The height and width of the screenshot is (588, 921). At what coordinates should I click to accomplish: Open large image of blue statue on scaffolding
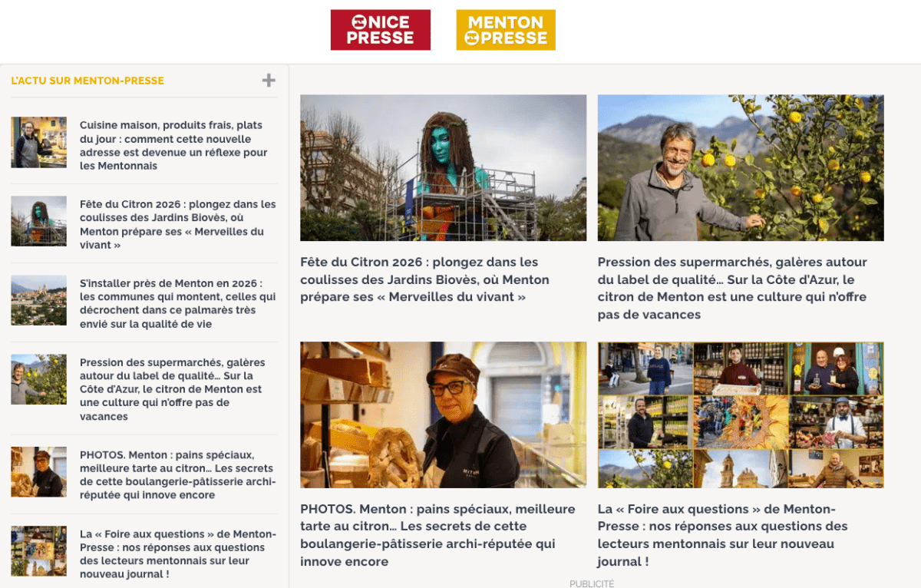coord(443,168)
